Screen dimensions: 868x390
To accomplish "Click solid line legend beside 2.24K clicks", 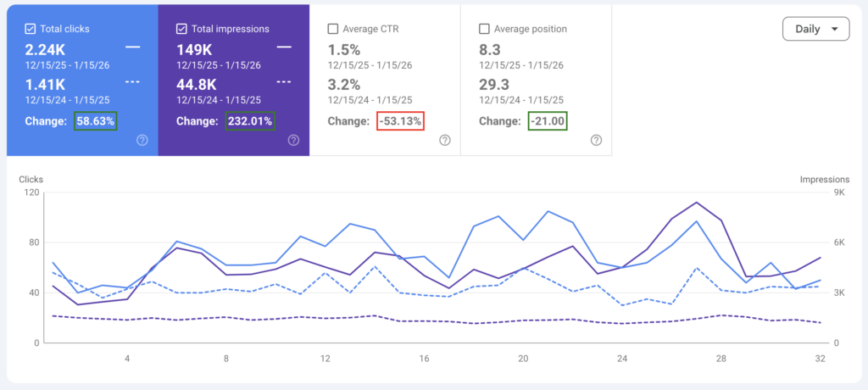I will 131,47.
